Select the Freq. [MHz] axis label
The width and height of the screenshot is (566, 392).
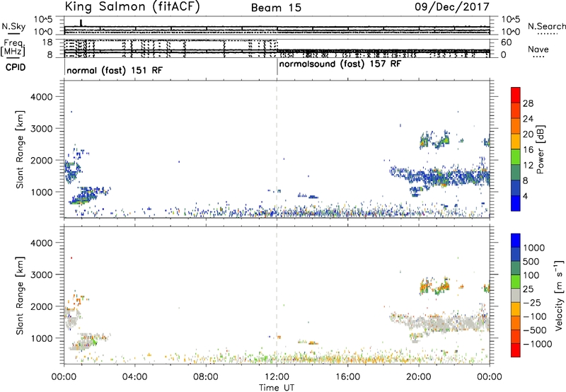click(x=13, y=48)
